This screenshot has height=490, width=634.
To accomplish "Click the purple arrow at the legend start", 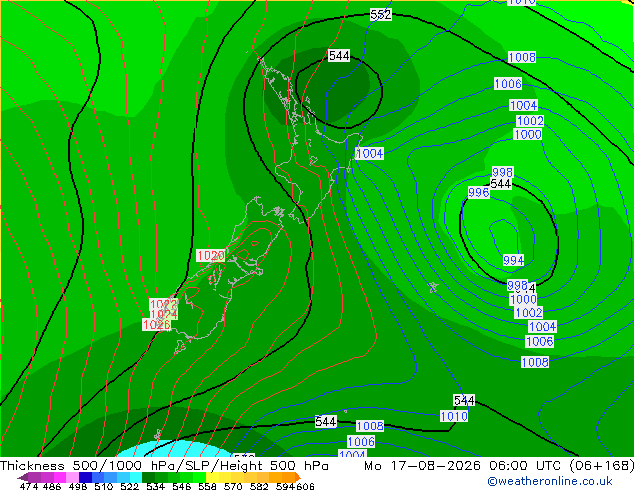I will [x=23, y=477].
